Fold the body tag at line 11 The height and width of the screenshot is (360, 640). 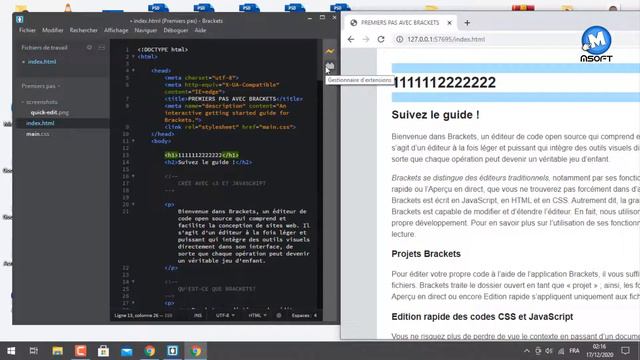pos(133,141)
